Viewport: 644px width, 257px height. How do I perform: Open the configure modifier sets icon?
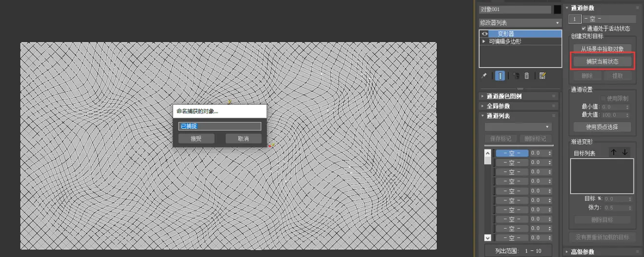click(x=543, y=76)
